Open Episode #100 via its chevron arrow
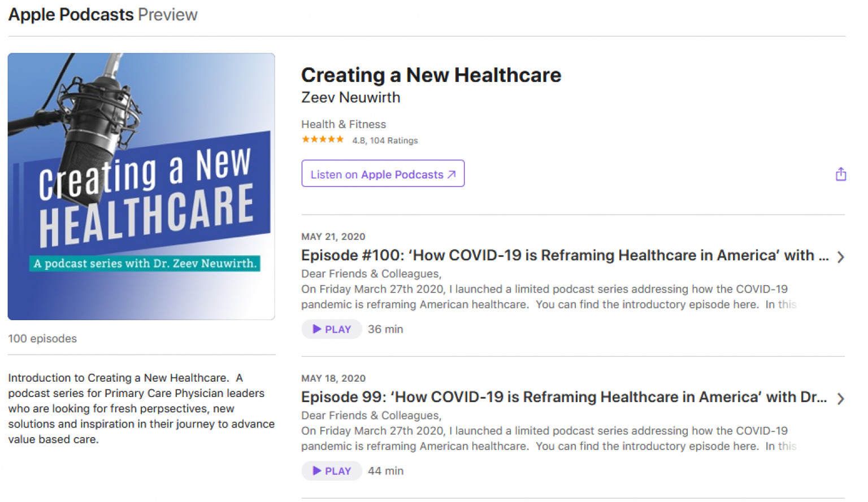The width and height of the screenshot is (868, 502). point(840,257)
